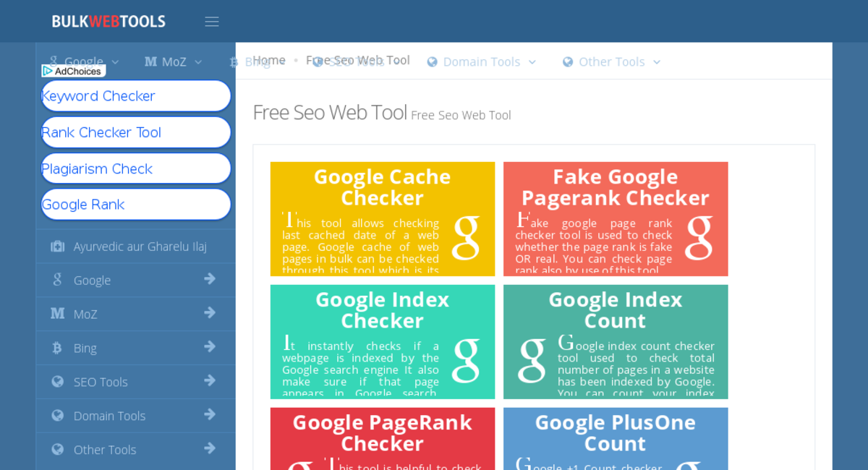Open the hamburger menu in the top bar
868x470 pixels.
(x=211, y=21)
